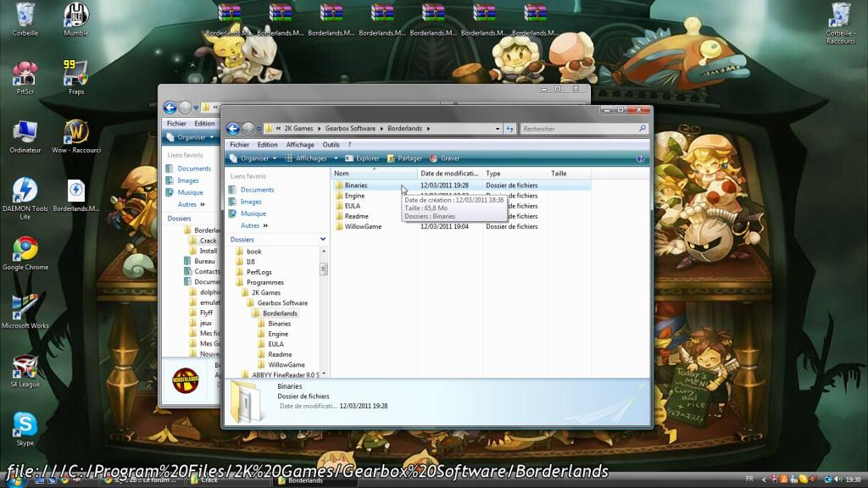Open the Mumble desktop icon
This screenshot has height=488, width=868.
(x=75, y=19)
